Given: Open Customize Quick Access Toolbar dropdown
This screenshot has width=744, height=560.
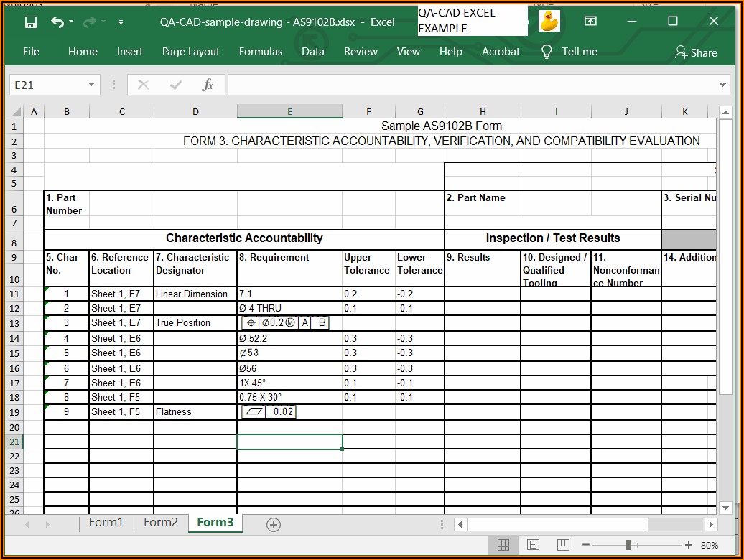Looking at the screenshot, I should coord(121,22).
